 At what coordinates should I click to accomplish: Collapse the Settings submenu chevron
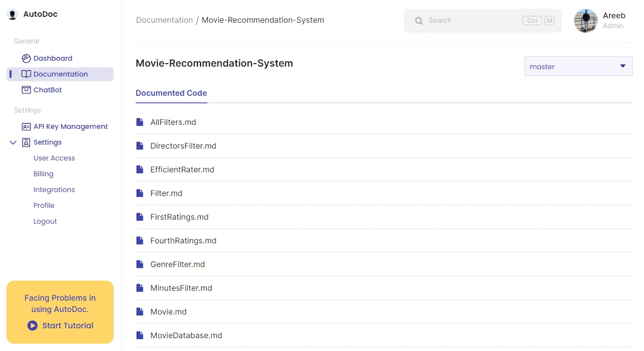[x=13, y=142]
